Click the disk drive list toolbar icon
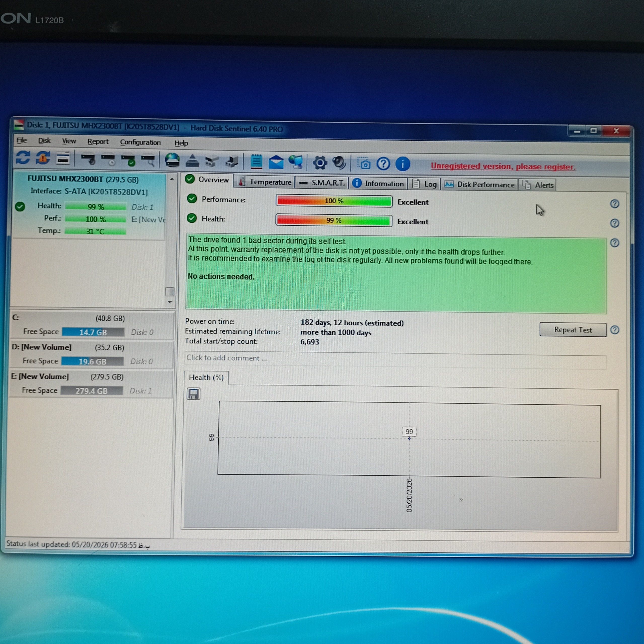This screenshot has width=644, height=644. (x=63, y=158)
